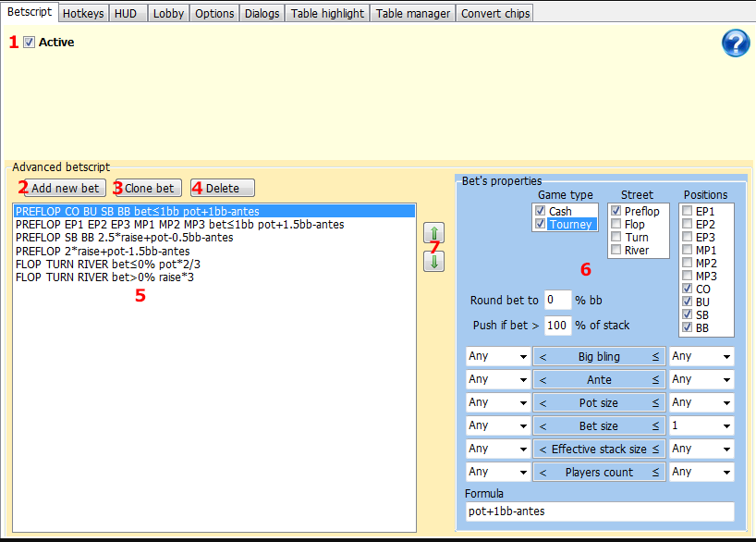Open the maximum Big bling dropdown

tap(701, 356)
